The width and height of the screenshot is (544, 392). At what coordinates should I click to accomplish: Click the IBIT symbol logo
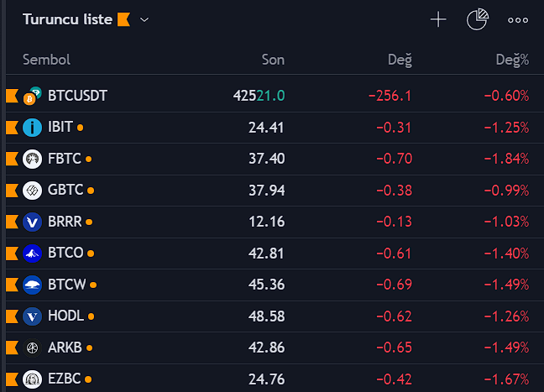click(32, 128)
